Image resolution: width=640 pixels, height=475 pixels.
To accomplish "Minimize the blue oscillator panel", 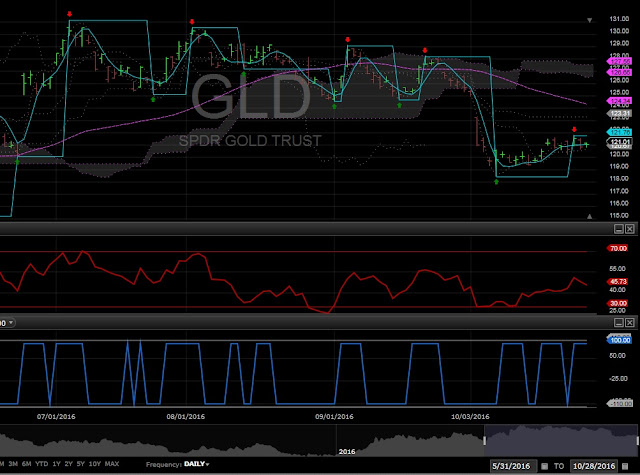I will [x=619, y=323].
